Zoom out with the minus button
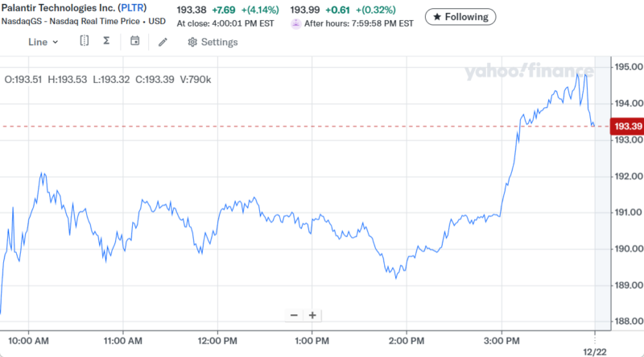This screenshot has height=357, width=644. 294,315
